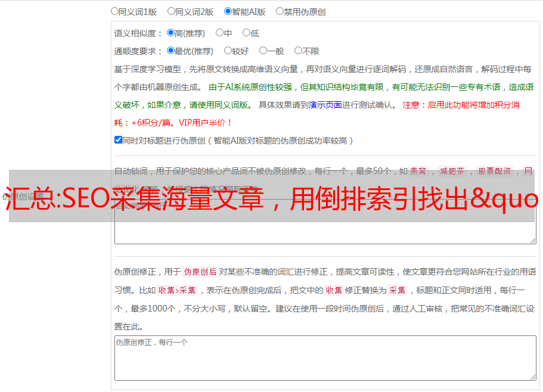This screenshot has height=392, width=543.
Task: Open the 演示页面 link
Action: [x=325, y=105]
